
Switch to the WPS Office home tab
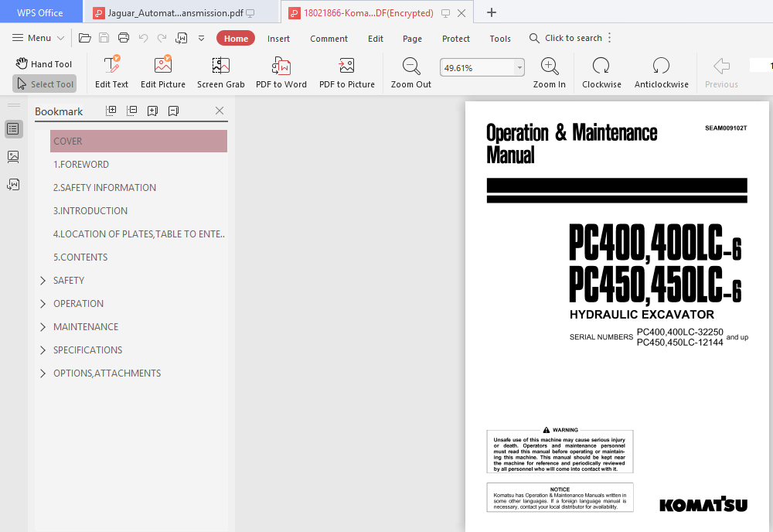41,12
